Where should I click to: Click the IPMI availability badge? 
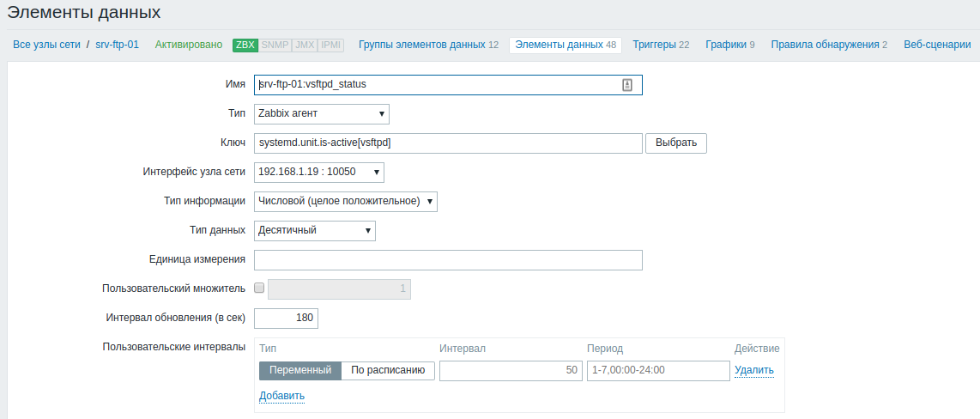tap(331, 45)
